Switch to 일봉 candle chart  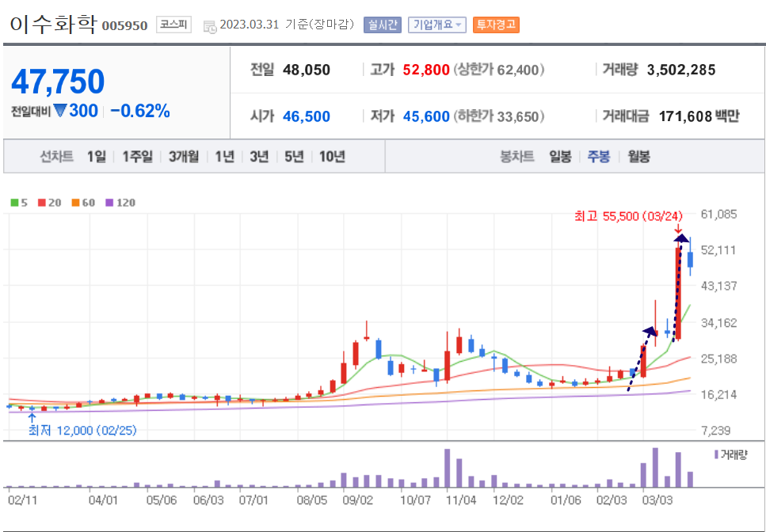click(x=560, y=157)
